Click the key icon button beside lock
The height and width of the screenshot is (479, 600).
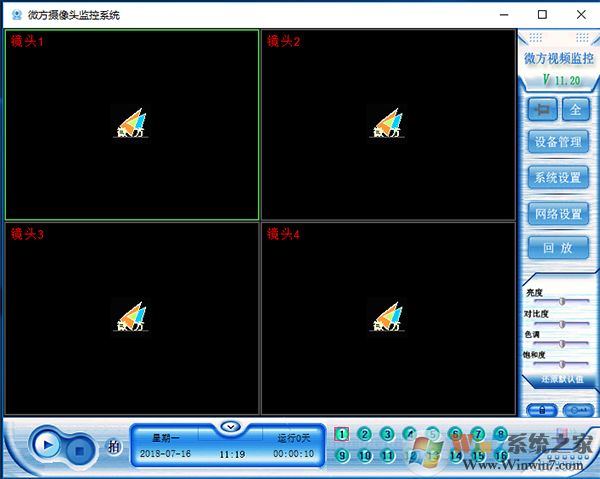(579, 410)
